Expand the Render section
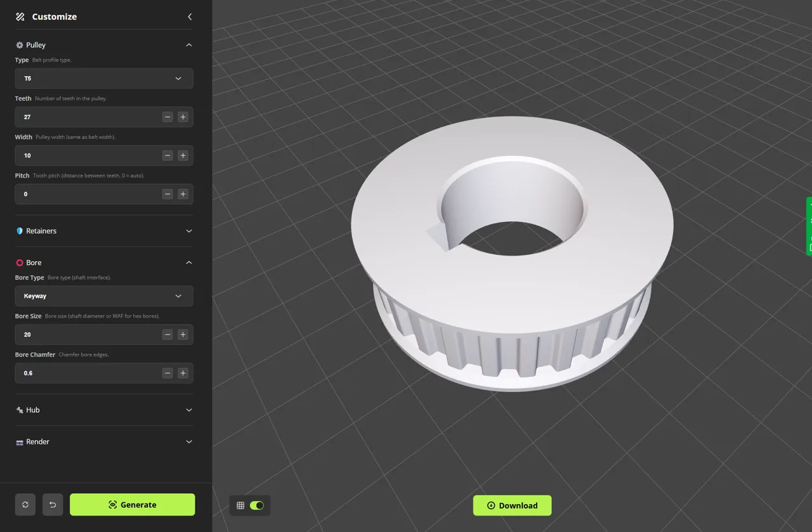 [189, 442]
